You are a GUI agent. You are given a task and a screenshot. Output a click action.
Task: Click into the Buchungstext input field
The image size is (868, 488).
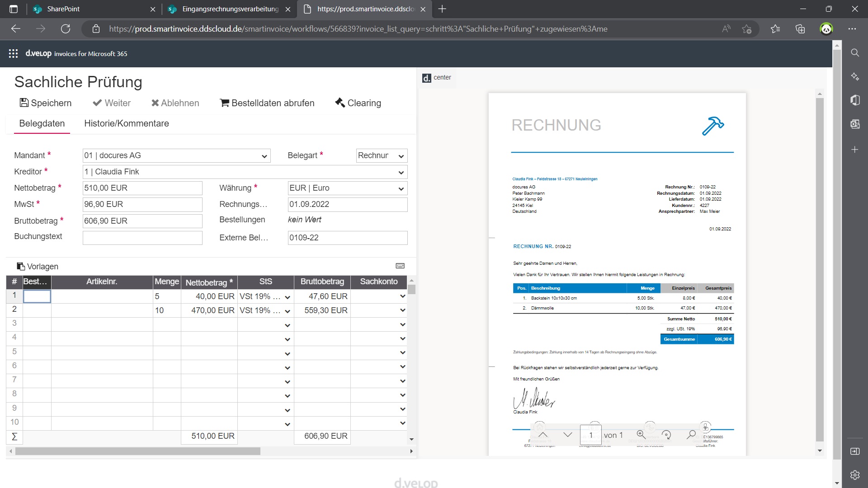[142, 238]
